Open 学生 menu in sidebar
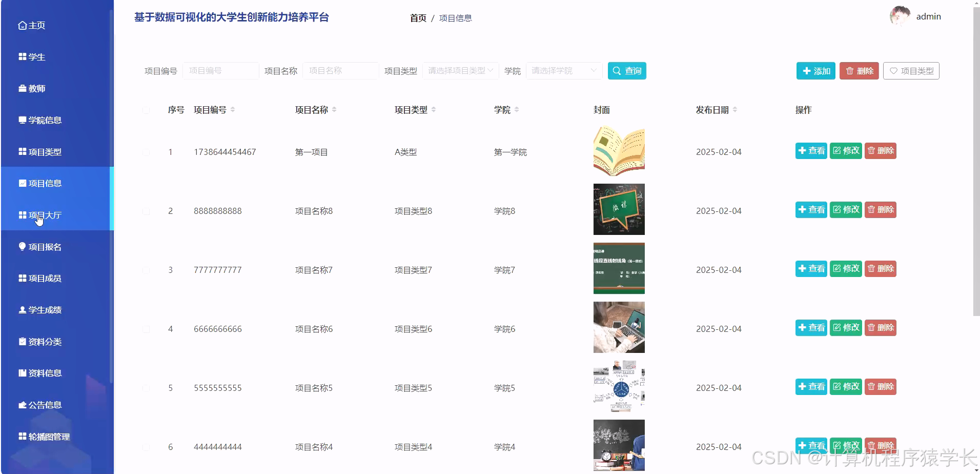The width and height of the screenshot is (980, 474). (x=32, y=57)
